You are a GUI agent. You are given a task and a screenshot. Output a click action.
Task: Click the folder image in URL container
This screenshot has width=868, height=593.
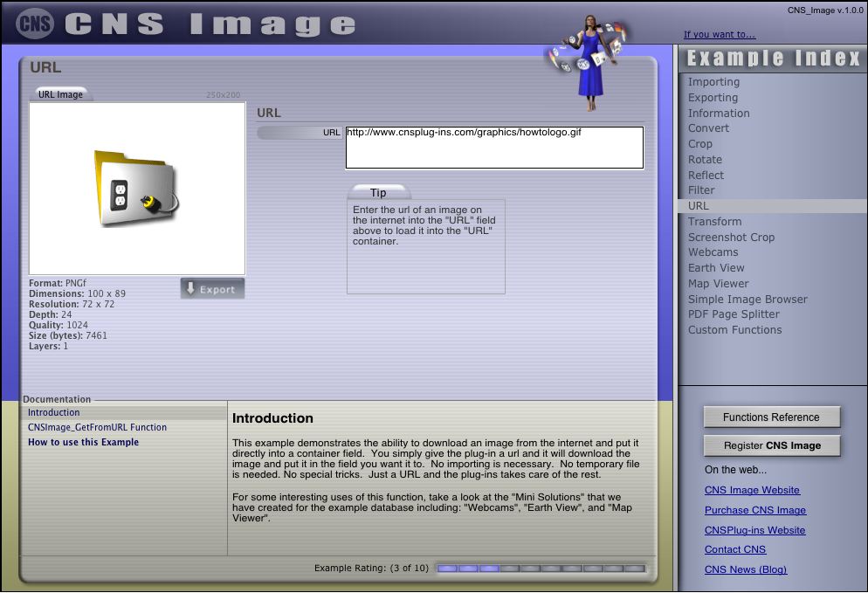(136, 189)
